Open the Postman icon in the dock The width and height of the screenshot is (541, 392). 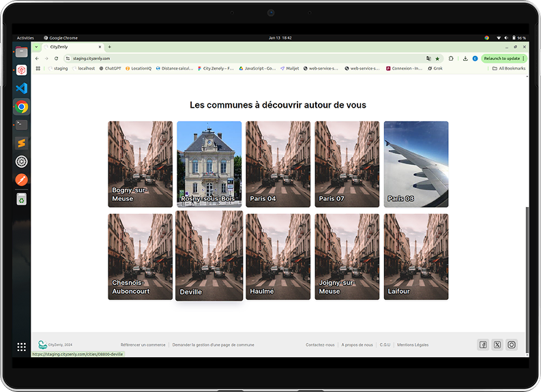[x=21, y=179]
